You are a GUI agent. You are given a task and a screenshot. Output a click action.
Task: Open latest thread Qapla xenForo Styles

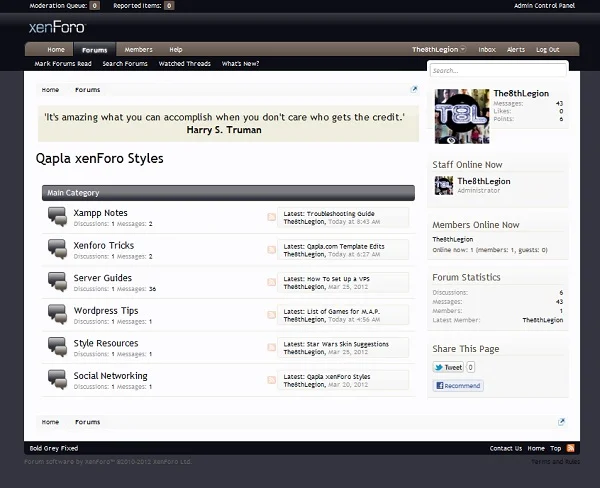(x=338, y=377)
